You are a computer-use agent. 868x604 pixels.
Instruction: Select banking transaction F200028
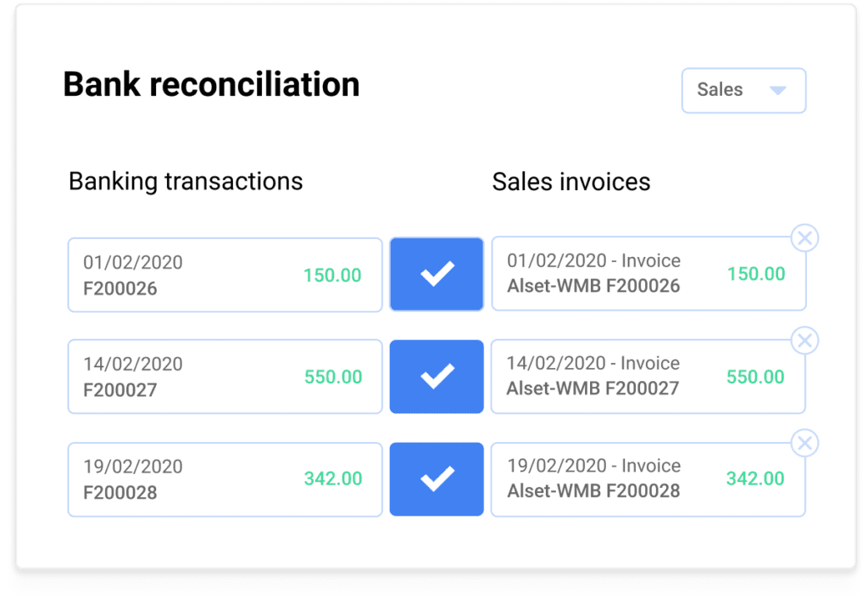pyautogui.click(x=225, y=478)
